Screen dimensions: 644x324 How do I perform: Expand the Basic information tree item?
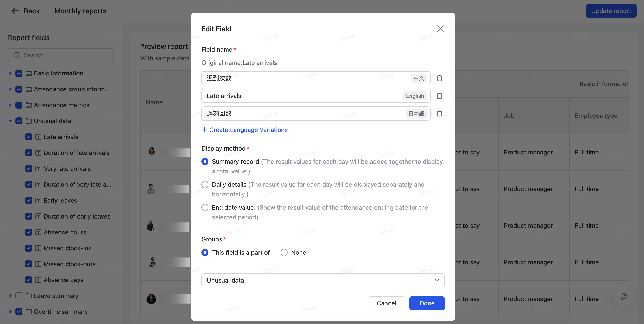(11, 73)
